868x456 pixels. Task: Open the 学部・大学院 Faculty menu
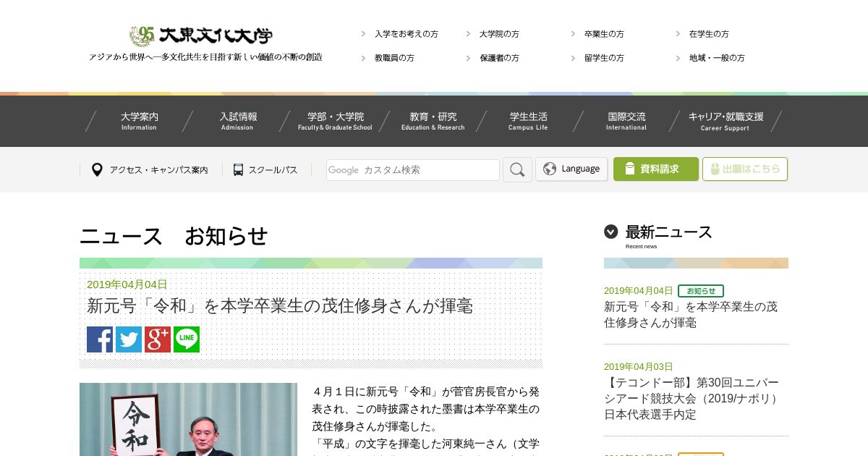click(x=335, y=121)
